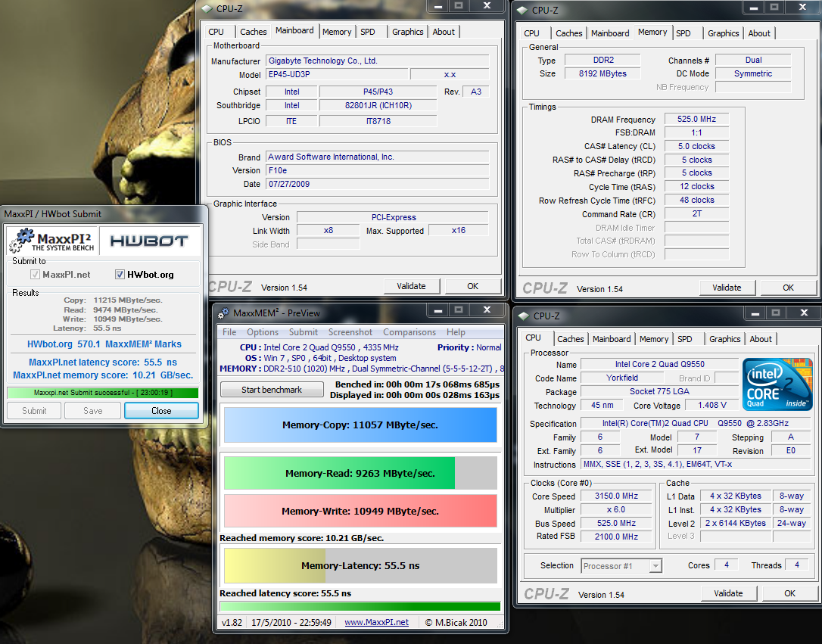Click OK in Memory CPU-Z window
The width and height of the screenshot is (822, 644).
(x=788, y=288)
